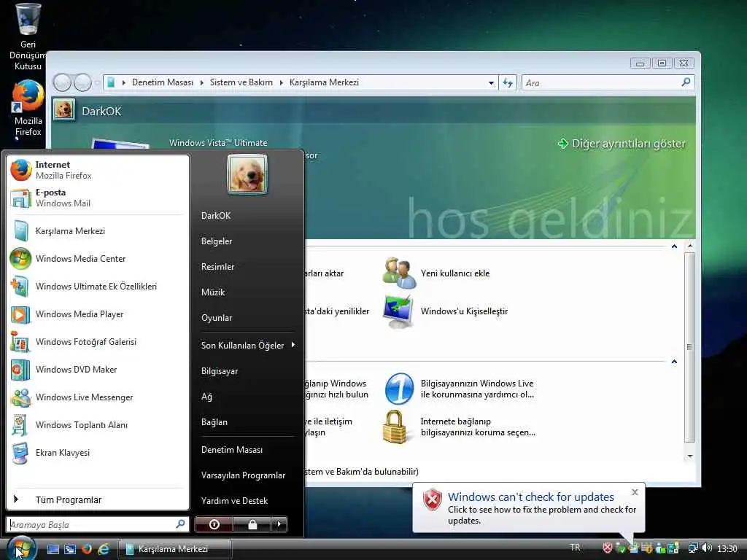Viewport: 747px width, 560px height.
Task: Click Denetim Masası in breadcrumb path
Action: [163, 82]
